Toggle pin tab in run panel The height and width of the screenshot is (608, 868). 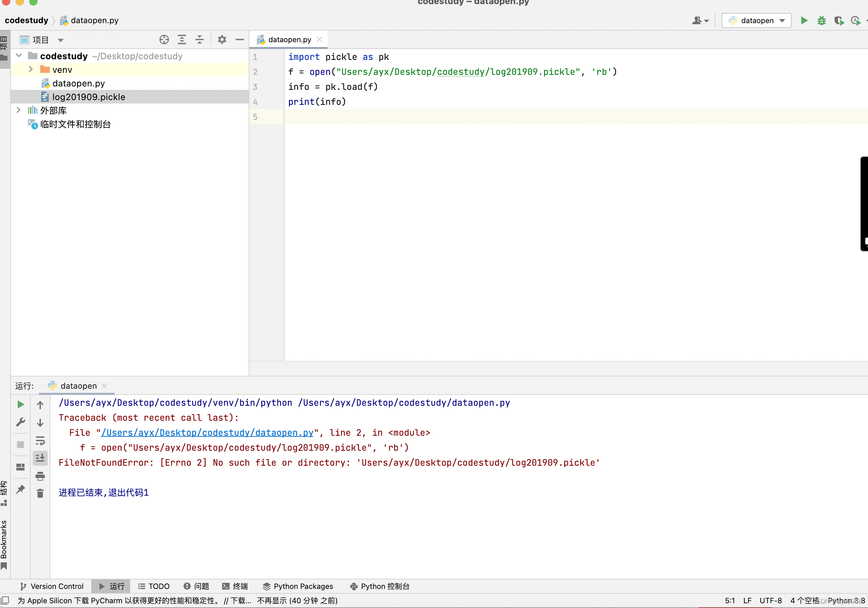pyautogui.click(x=21, y=489)
